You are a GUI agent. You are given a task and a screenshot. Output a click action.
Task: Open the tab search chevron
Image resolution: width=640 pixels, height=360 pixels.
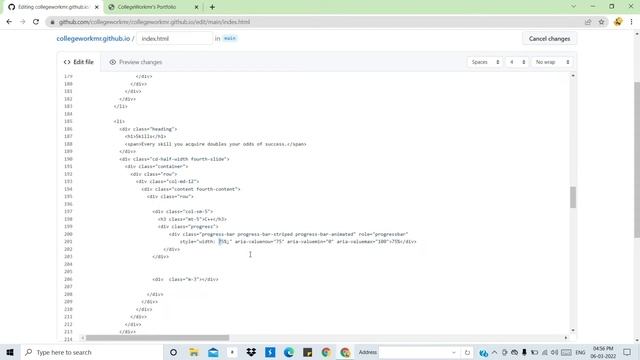point(573,7)
